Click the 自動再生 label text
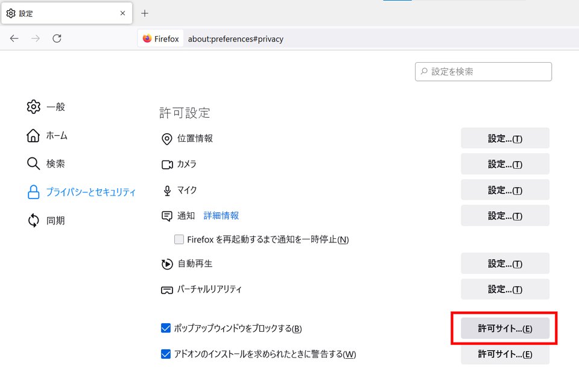This screenshot has width=579, height=392. [195, 264]
